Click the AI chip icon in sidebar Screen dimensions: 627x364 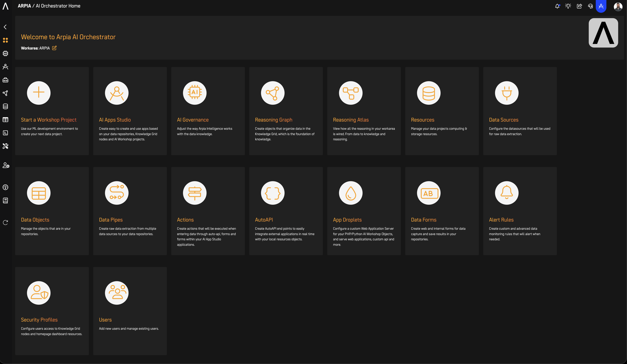(x=5, y=53)
